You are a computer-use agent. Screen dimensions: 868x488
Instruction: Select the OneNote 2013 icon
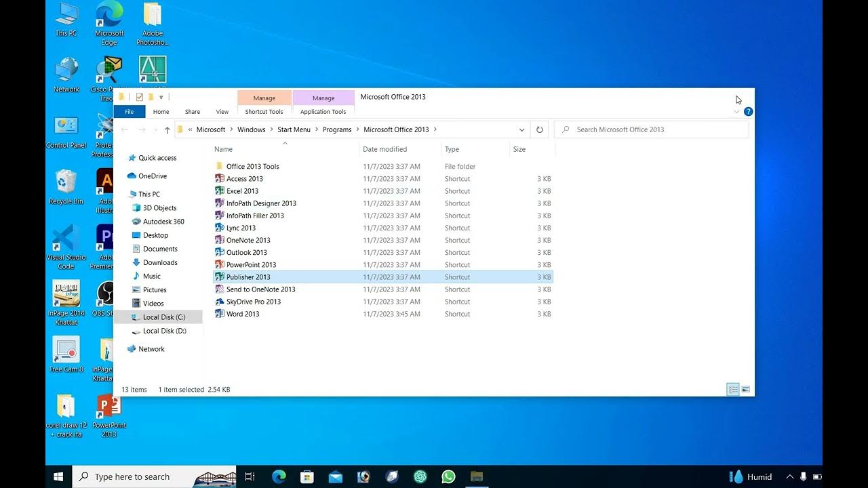[219, 240]
